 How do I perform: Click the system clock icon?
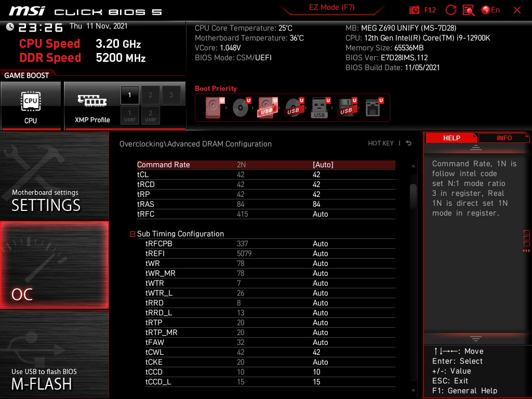coord(10,27)
